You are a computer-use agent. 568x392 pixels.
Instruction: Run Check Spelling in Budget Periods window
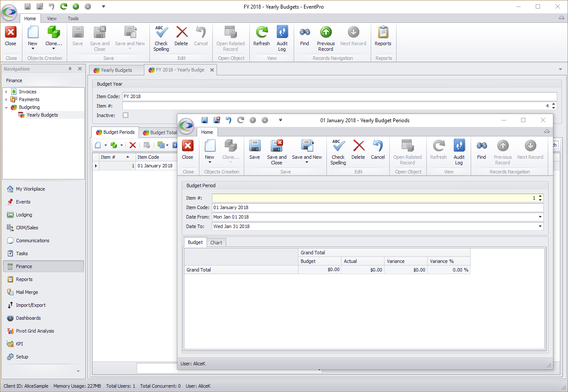(338, 152)
